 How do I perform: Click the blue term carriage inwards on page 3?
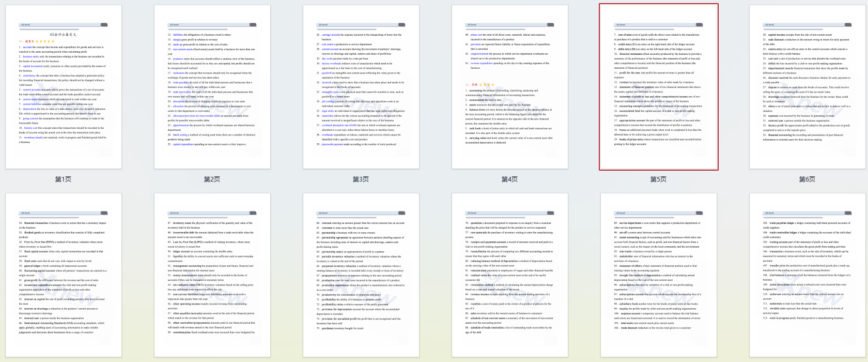click(x=331, y=35)
